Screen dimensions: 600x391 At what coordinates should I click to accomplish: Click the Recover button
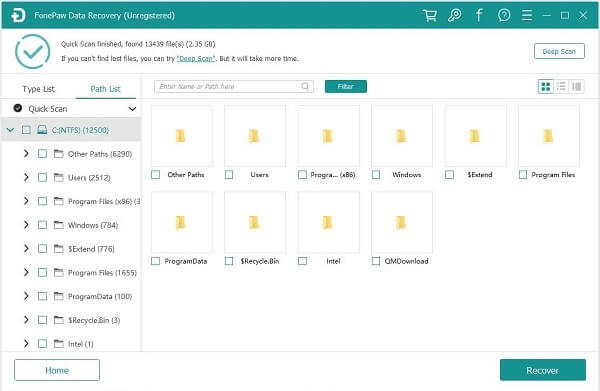[x=543, y=370]
